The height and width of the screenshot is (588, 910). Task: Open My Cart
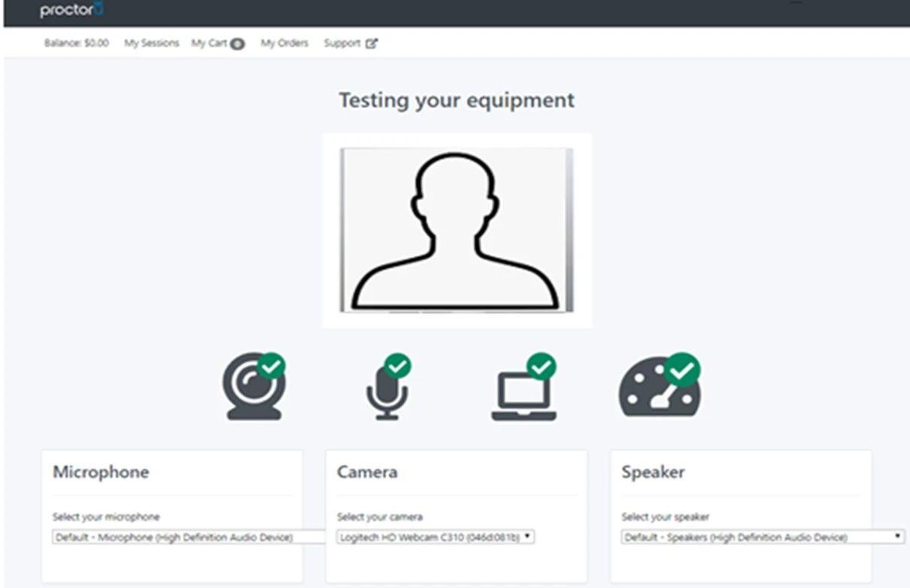(x=218, y=44)
